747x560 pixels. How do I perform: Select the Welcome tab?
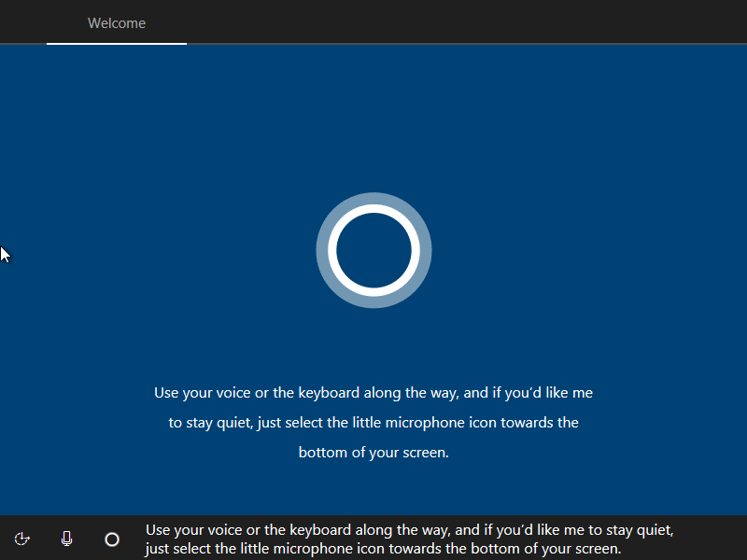point(117,22)
